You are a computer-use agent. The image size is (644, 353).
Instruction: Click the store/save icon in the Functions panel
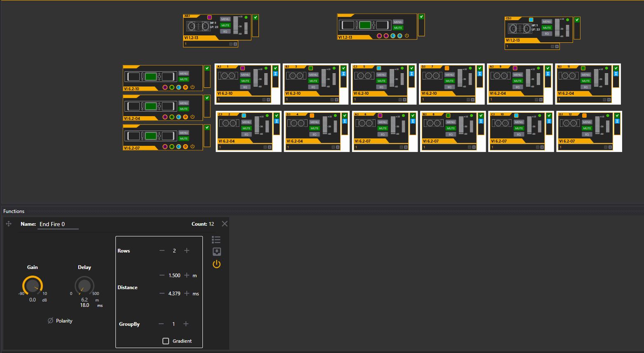(x=216, y=251)
